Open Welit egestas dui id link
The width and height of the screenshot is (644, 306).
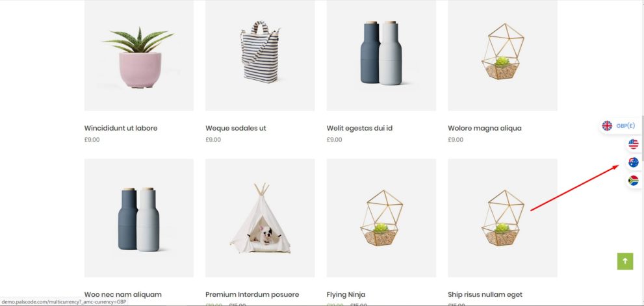[359, 128]
